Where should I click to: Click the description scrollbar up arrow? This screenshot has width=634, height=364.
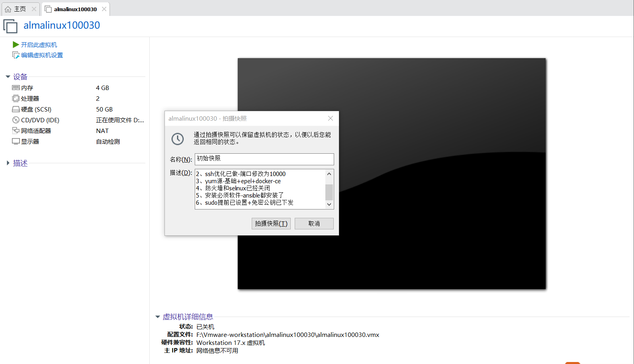pyautogui.click(x=329, y=174)
